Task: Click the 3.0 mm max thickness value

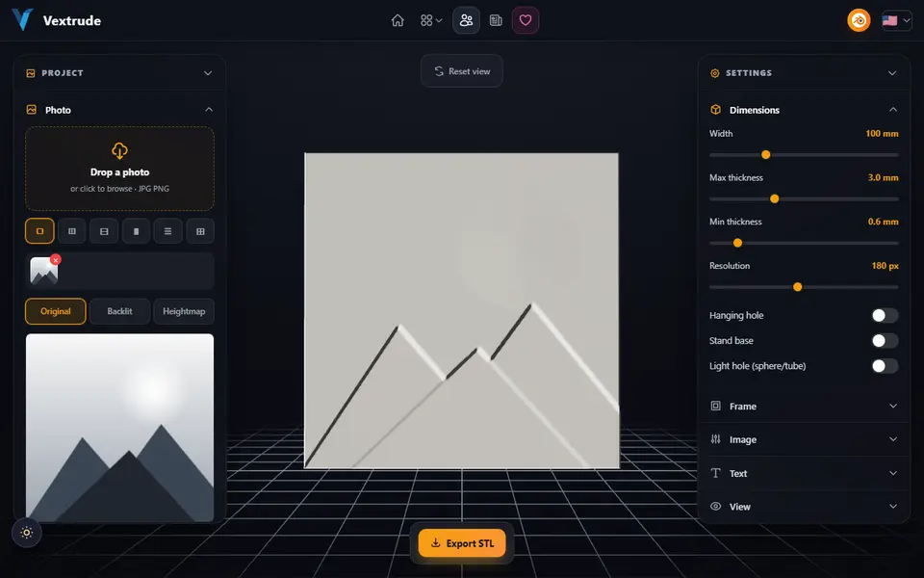Action: tap(883, 177)
